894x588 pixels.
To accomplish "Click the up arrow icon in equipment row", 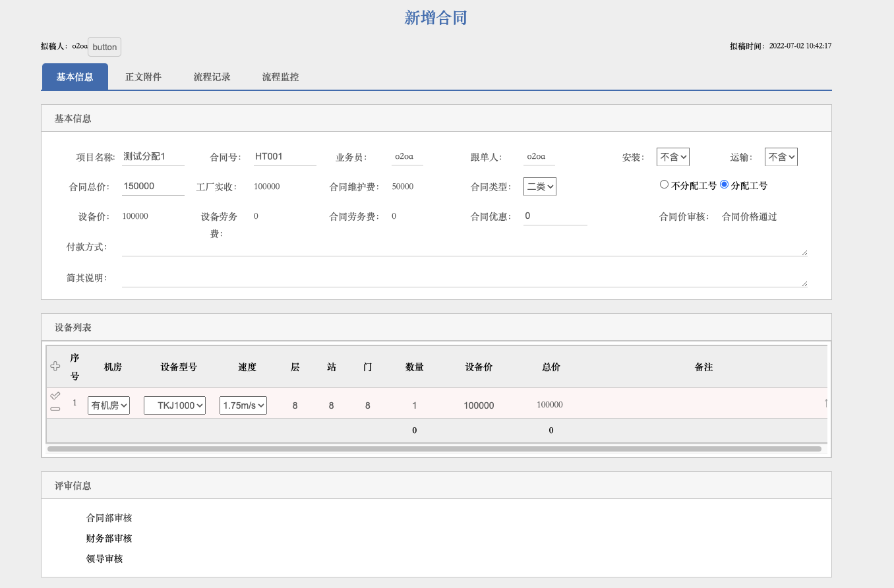I will tap(825, 403).
